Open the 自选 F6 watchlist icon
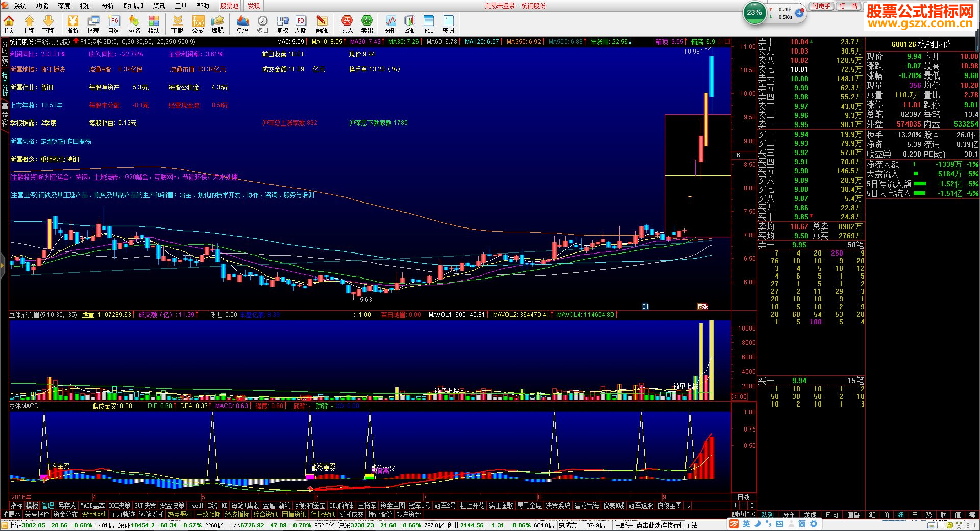The width and height of the screenshot is (980, 531). point(114,24)
